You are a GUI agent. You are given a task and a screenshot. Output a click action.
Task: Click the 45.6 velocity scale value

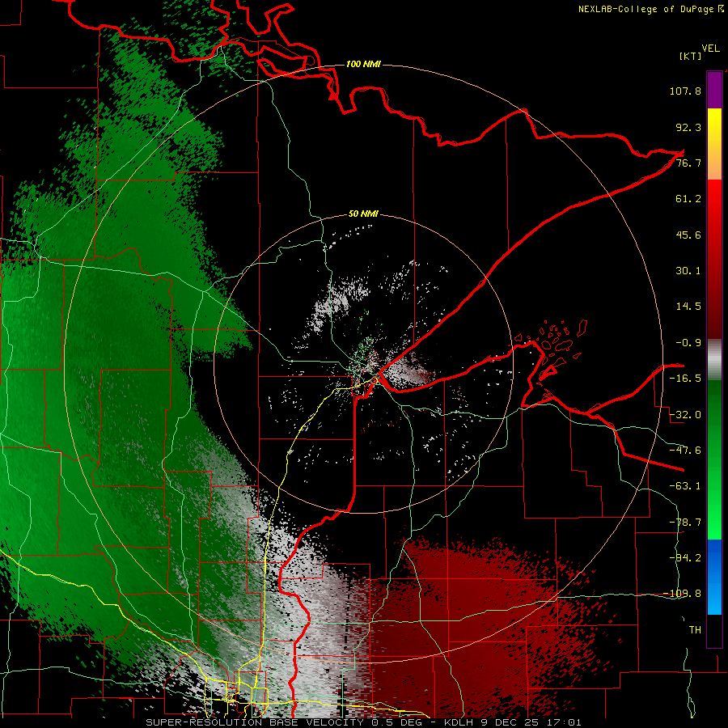(x=688, y=235)
